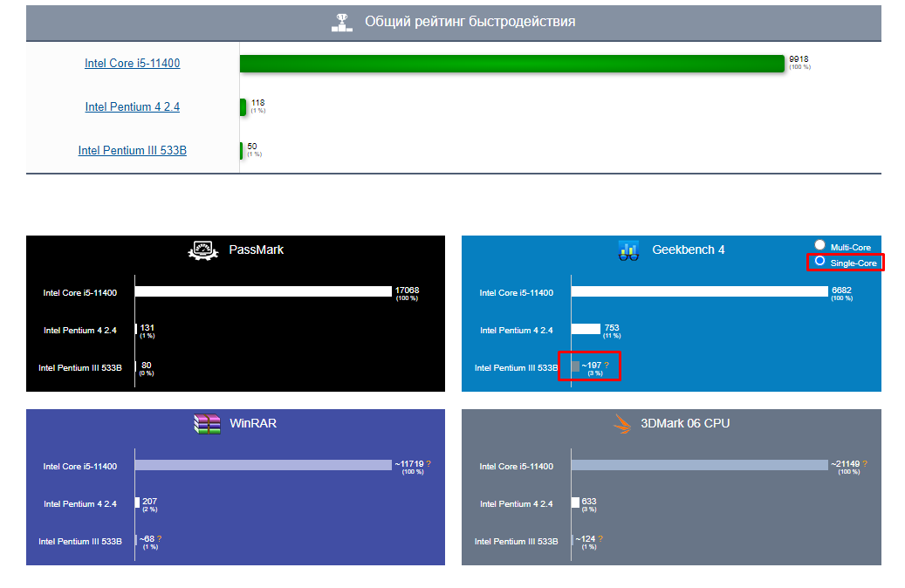Click the Geekbench glasses icon
Image resolution: width=905 pixels, height=588 pixels.
[628, 251]
